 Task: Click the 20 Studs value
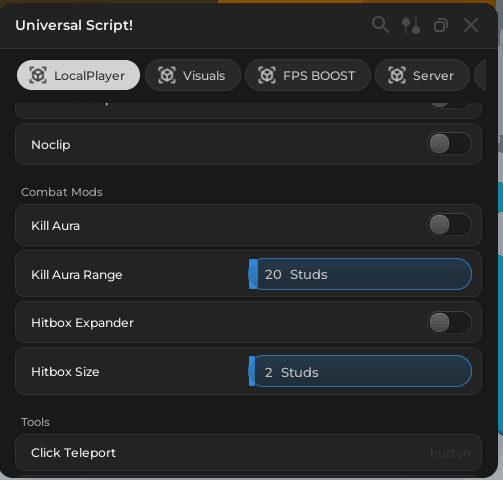[x=296, y=274]
